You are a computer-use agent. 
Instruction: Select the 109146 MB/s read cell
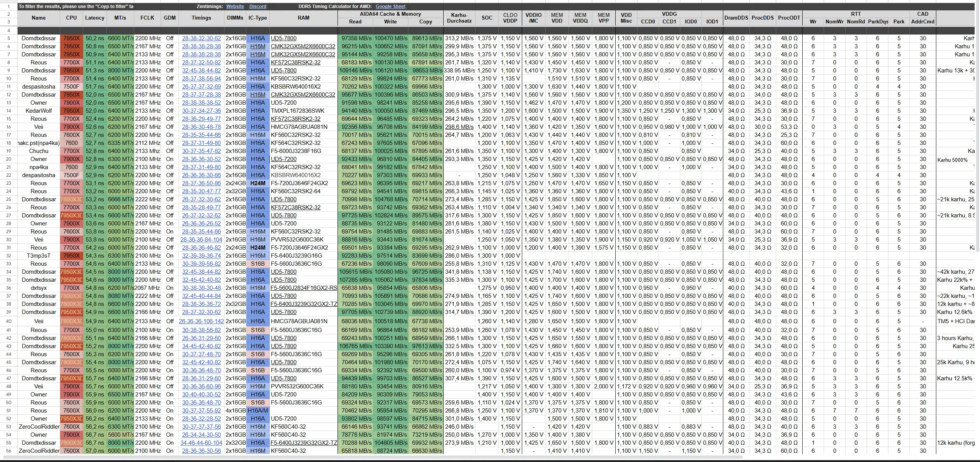(x=355, y=71)
